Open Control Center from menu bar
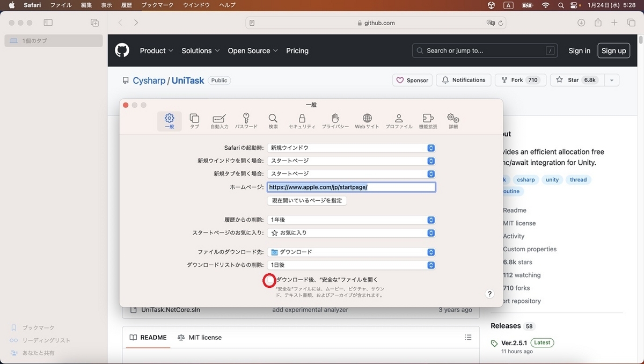The height and width of the screenshot is (364, 644). 575,5
